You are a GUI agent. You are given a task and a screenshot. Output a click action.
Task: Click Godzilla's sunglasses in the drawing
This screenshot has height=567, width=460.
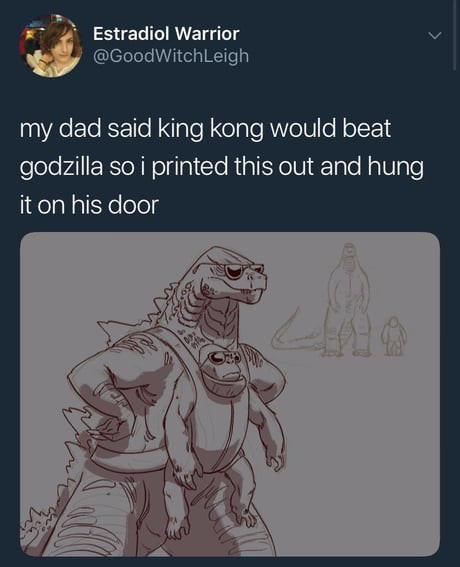pyautogui.click(x=239, y=270)
